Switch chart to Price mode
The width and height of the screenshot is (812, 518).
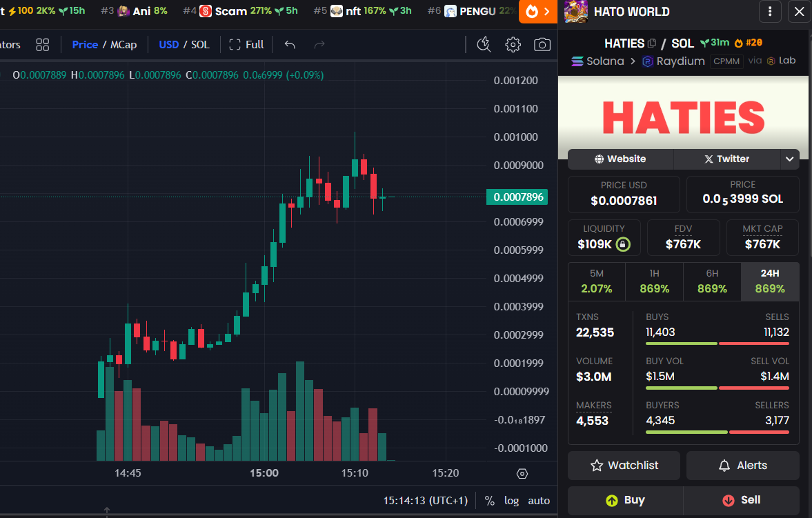[x=85, y=45]
